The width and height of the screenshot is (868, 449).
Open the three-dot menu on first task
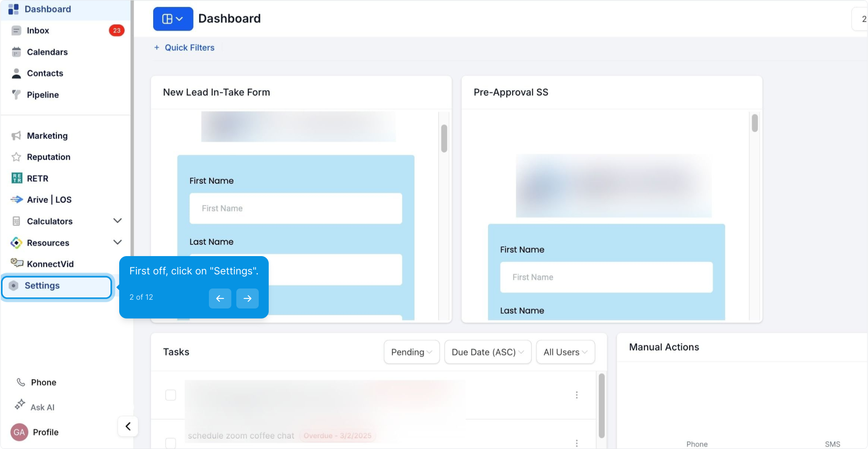point(576,395)
